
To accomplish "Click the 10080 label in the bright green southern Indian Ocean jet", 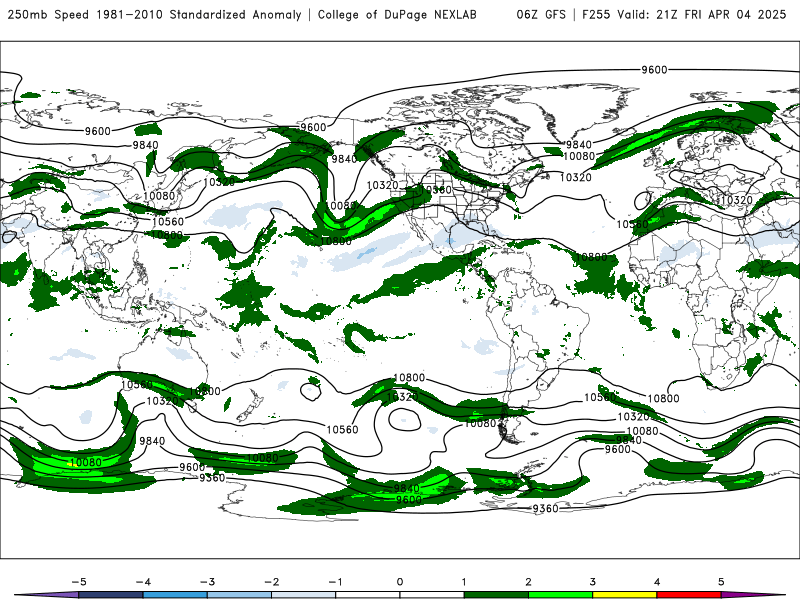I will (x=86, y=462).
